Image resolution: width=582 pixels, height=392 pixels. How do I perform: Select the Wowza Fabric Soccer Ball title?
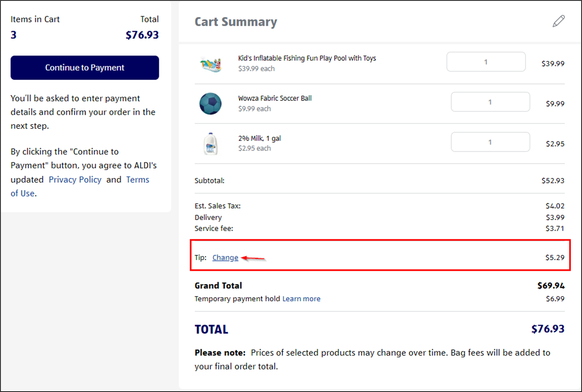coord(275,98)
